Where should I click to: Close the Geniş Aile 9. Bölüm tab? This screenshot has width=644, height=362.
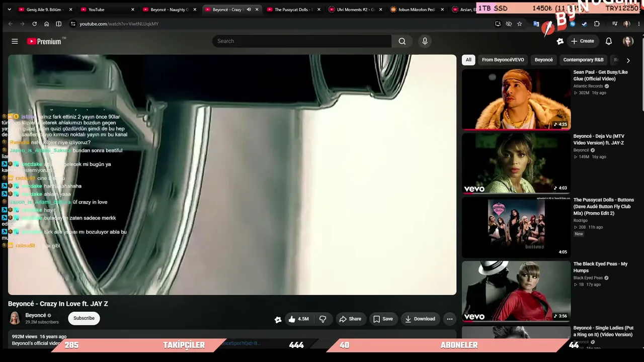(70, 10)
